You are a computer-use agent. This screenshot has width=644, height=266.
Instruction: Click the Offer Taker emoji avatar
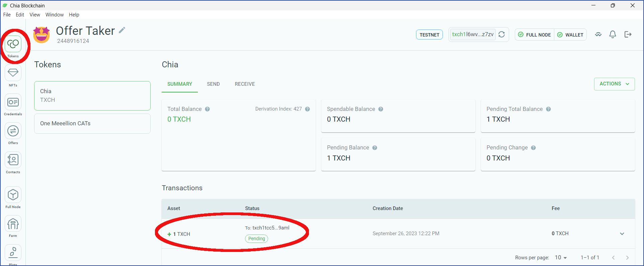tap(42, 35)
